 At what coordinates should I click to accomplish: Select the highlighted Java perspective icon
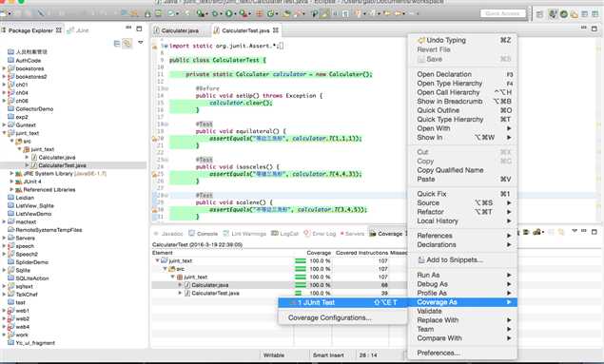click(553, 14)
